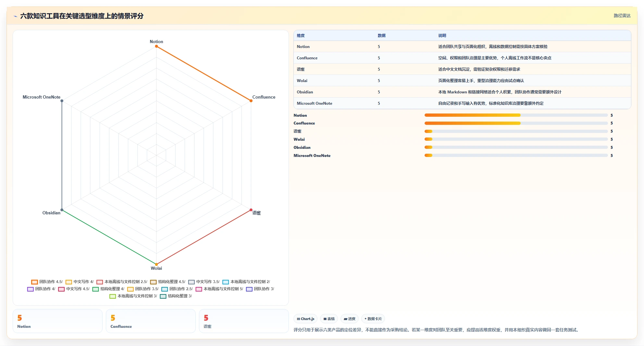Click the Wolai data point on radar
Screen dimensions: 644x346
pyautogui.click(x=156, y=264)
